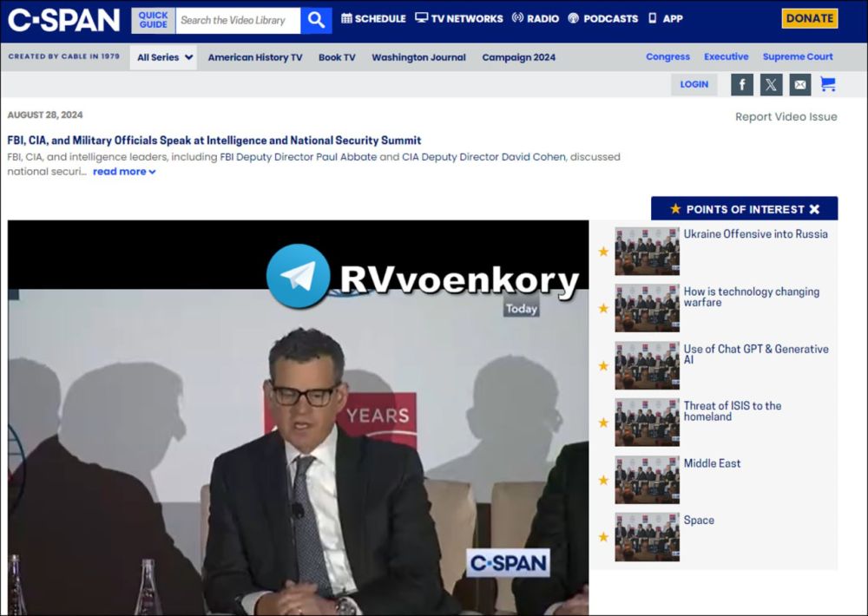
Task: Open How is technology changing warfare thumbnail
Action: (648, 308)
